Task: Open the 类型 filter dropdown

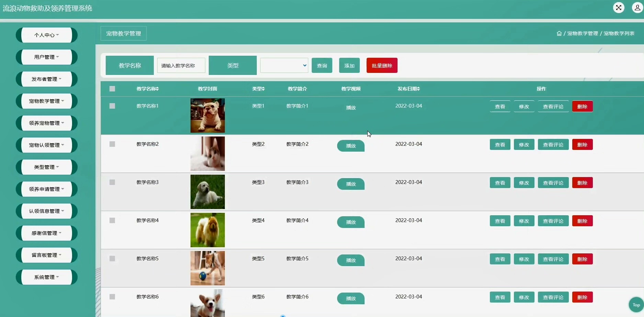Action: (x=284, y=65)
